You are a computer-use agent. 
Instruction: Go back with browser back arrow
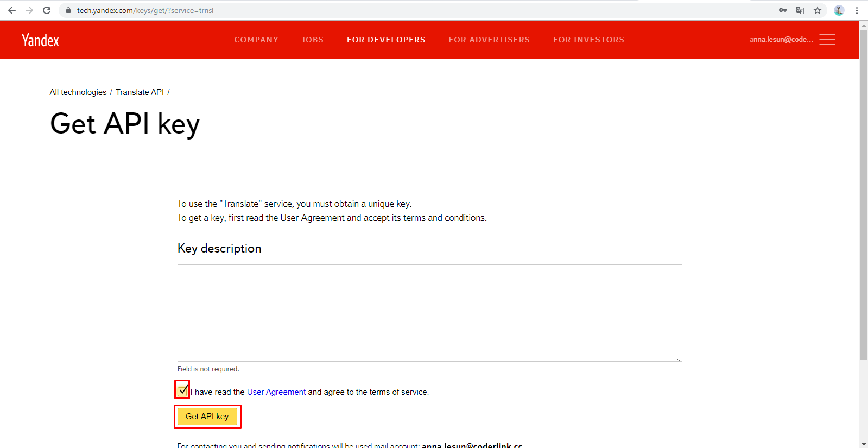[12, 10]
